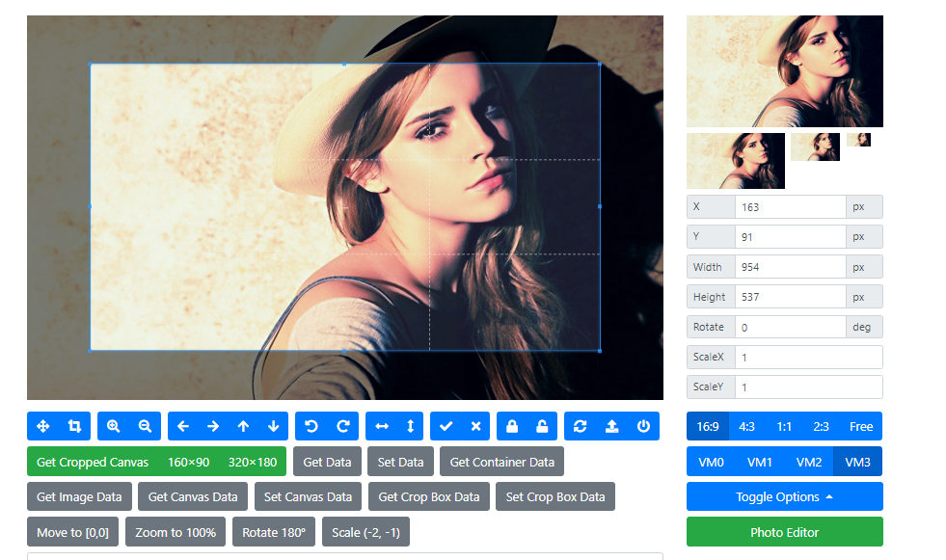The image size is (946, 560).
Task: Focus the Height input field
Action: 791,297
